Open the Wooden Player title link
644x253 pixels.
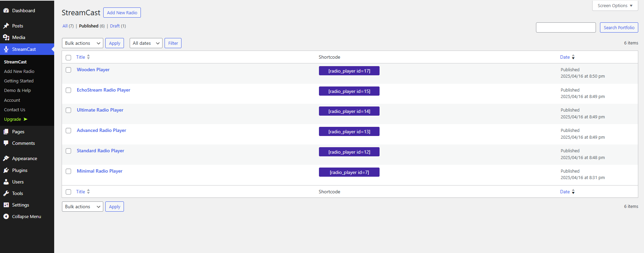[93, 70]
